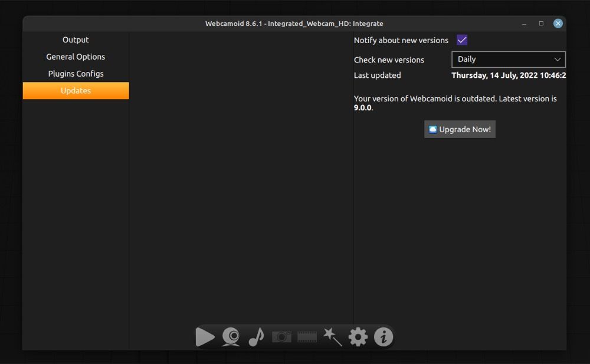Maximize the Webcamoid window
Screen dimensions: 590x364
pos(541,24)
